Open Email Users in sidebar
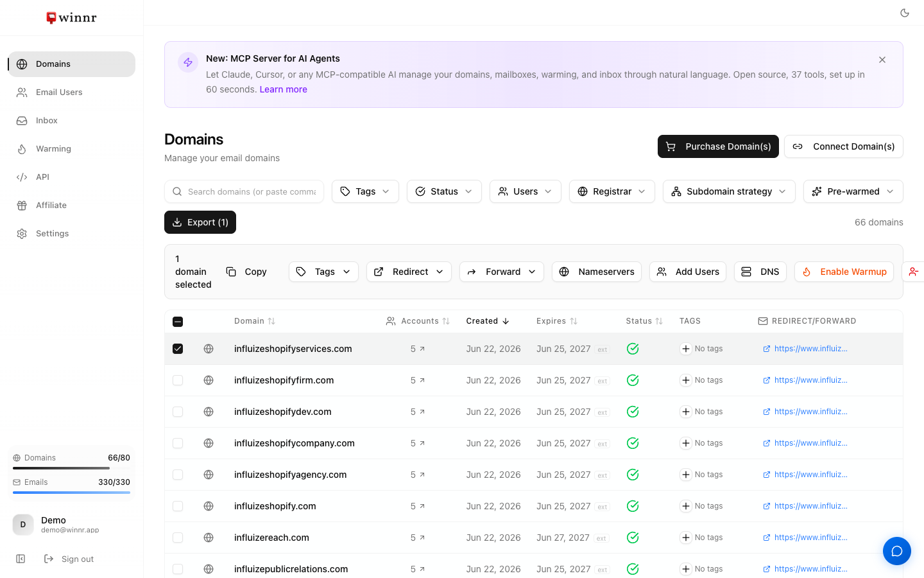Viewport: 924px width, 578px height. pyautogui.click(x=71, y=92)
